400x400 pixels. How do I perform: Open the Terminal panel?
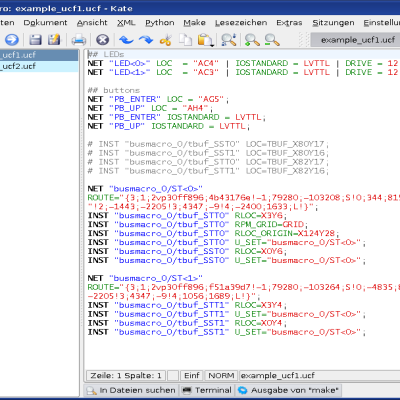coord(207,390)
